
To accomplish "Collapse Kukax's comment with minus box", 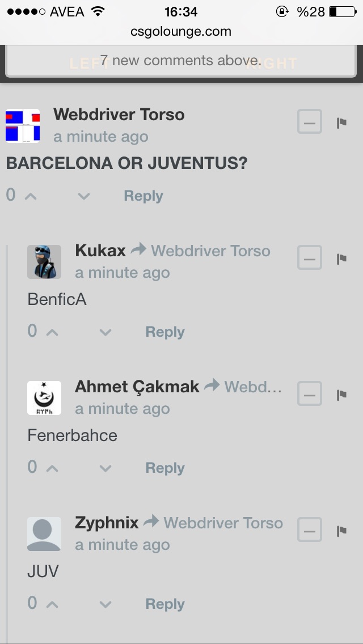I will click(x=310, y=257).
